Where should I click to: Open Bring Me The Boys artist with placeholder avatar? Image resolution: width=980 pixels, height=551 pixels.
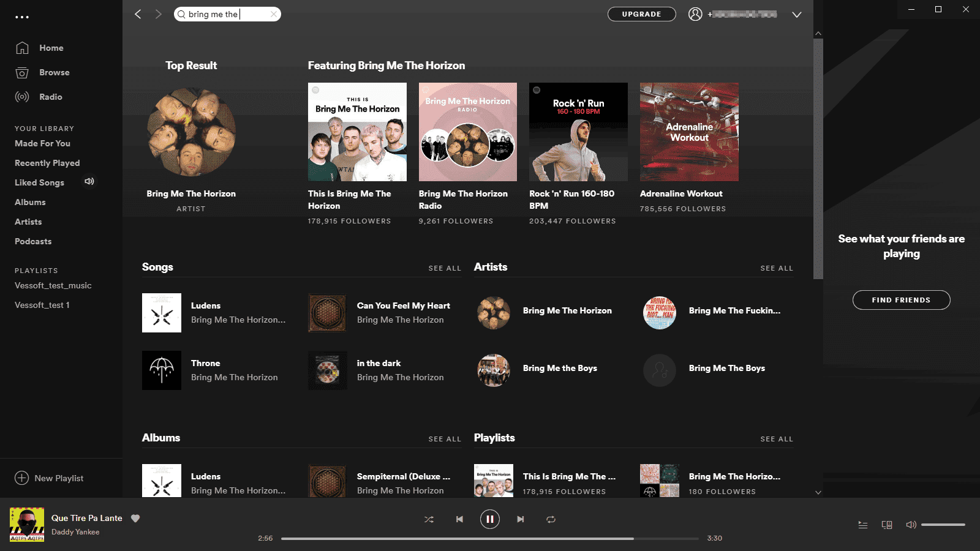[x=660, y=370]
